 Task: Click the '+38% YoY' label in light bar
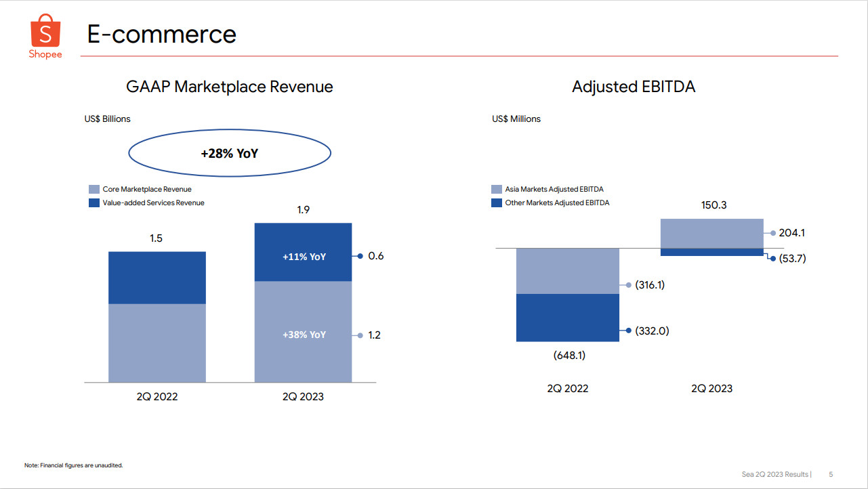[x=304, y=335]
